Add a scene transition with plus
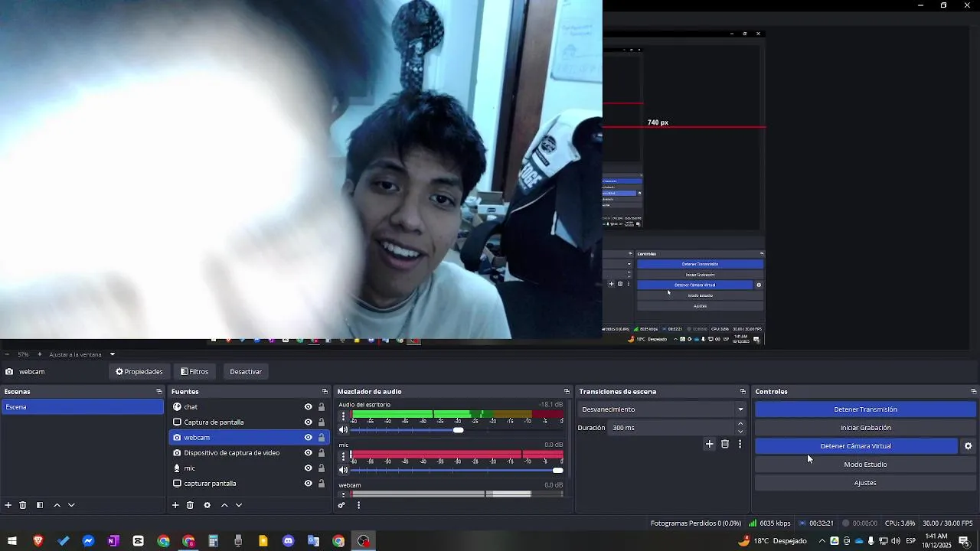The height and width of the screenshot is (551, 980). click(710, 444)
